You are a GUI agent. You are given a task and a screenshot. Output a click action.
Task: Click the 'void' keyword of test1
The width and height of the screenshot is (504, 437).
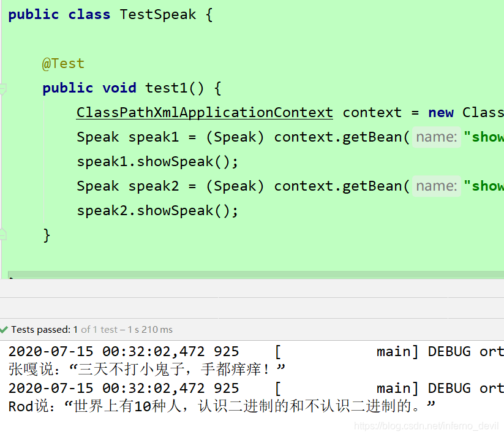119,88
